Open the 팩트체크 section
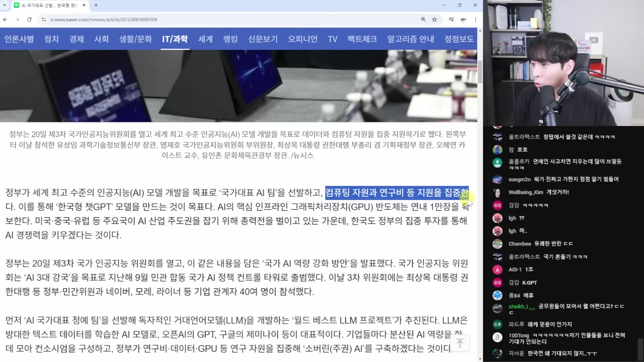This screenshot has width=644, height=362. coord(362,39)
